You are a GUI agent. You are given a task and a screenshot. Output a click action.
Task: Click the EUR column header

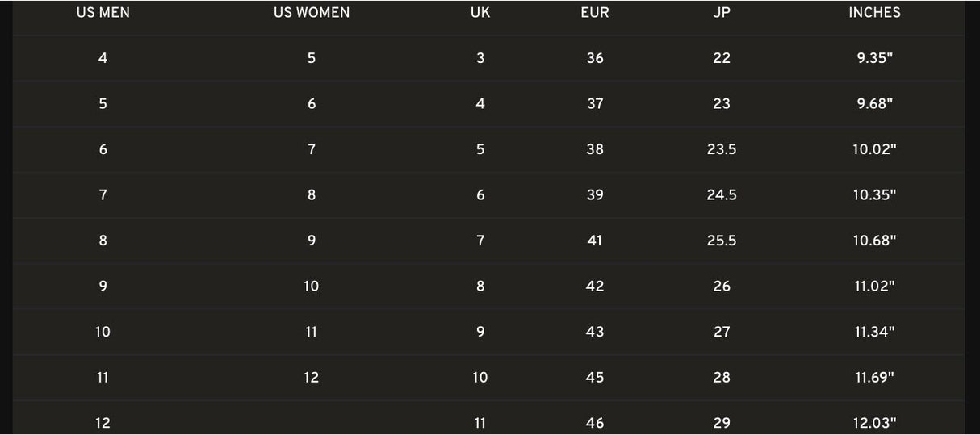(x=595, y=13)
